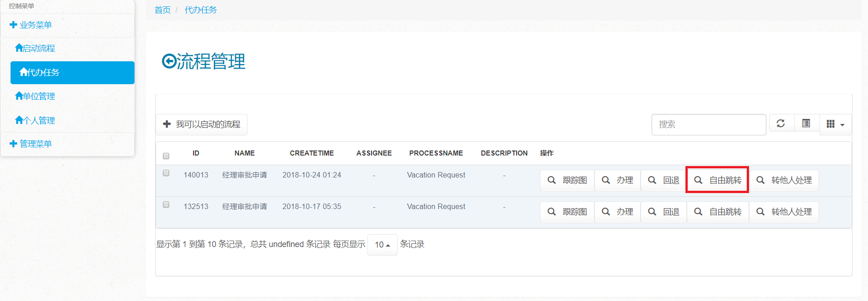Click plus icon of 我可以启动的流程
868x301 pixels.
tap(167, 124)
